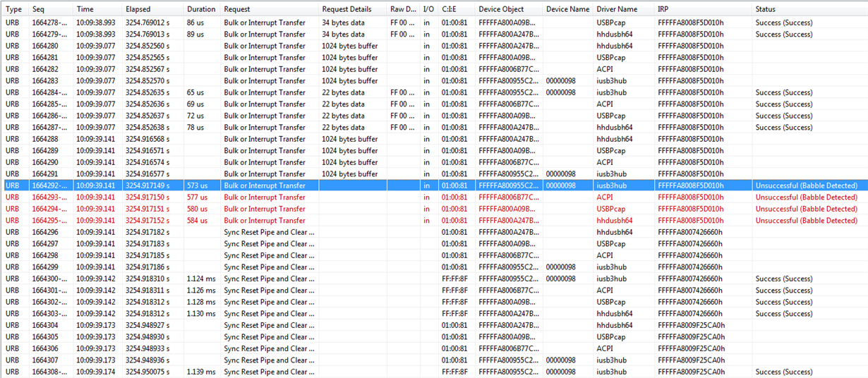Image resolution: width=868 pixels, height=378 pixels.
Task: Select Seq cell 1664305
Action: point(45,336)
